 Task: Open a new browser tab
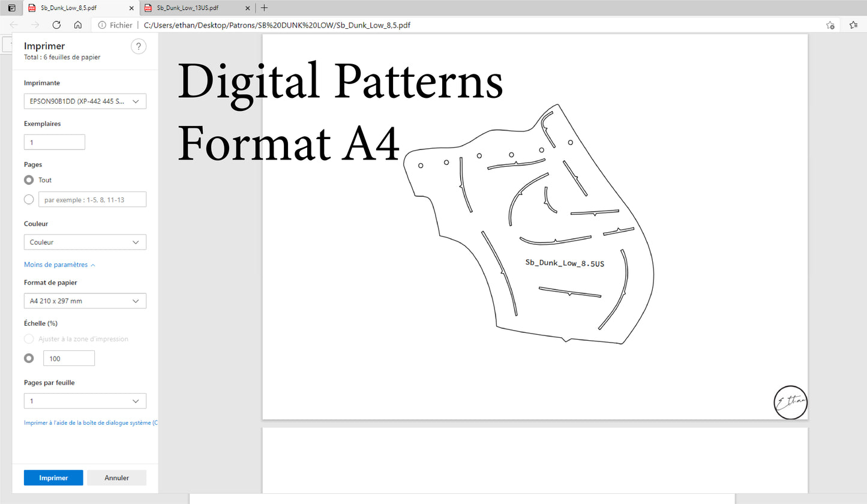click(264, 8)
